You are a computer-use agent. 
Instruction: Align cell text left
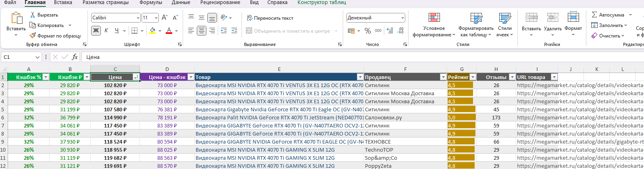pos(191,31)
